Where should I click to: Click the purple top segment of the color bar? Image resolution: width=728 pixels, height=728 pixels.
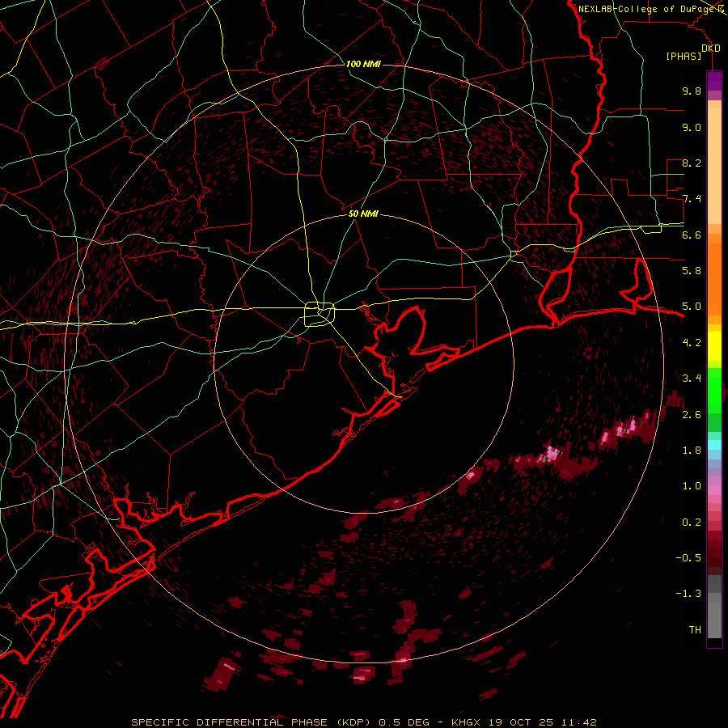tap(714, 82)
